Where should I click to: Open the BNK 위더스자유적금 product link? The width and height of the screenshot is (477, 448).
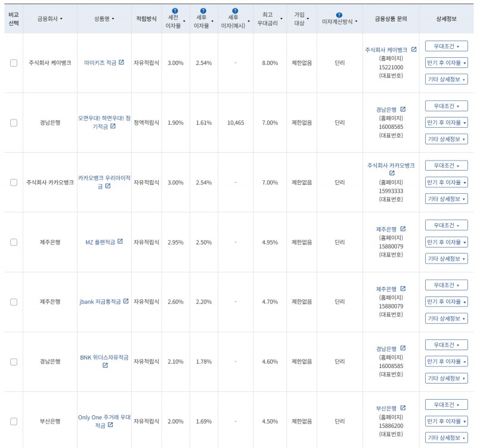click(x=104, y=357)
